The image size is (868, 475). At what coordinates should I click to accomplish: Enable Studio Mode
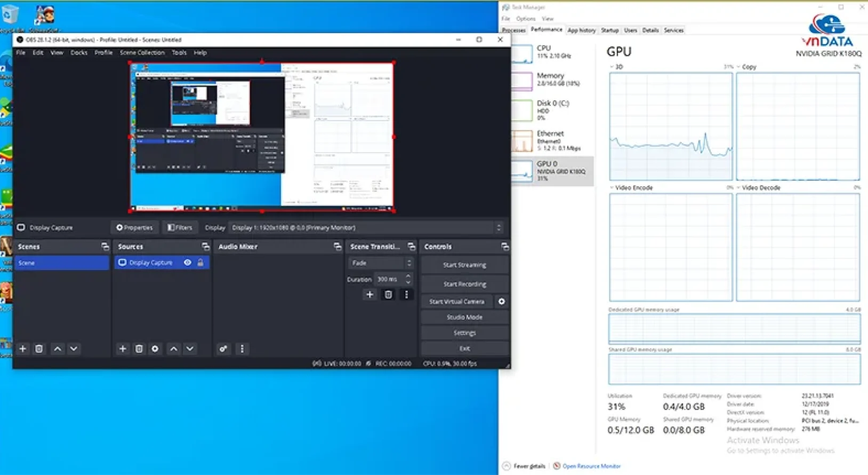[464, 317]
